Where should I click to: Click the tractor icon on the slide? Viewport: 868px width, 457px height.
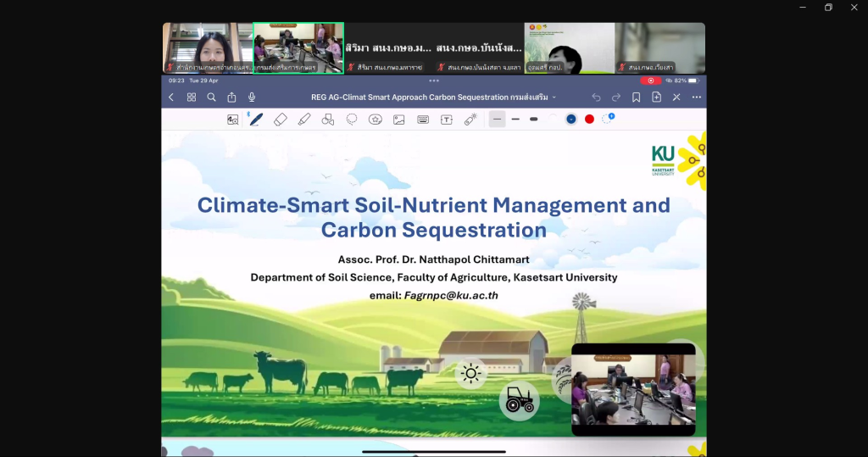pos(520,400)
